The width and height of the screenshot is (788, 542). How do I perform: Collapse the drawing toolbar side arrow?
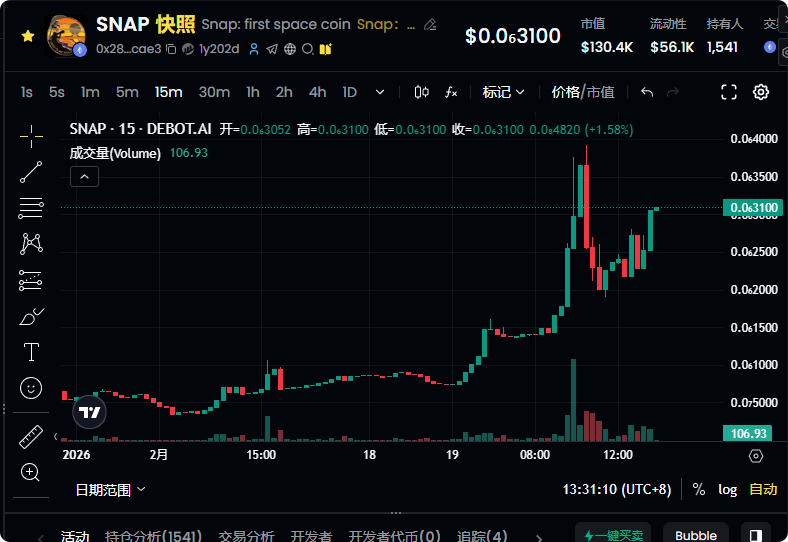[x=56, y=436]
